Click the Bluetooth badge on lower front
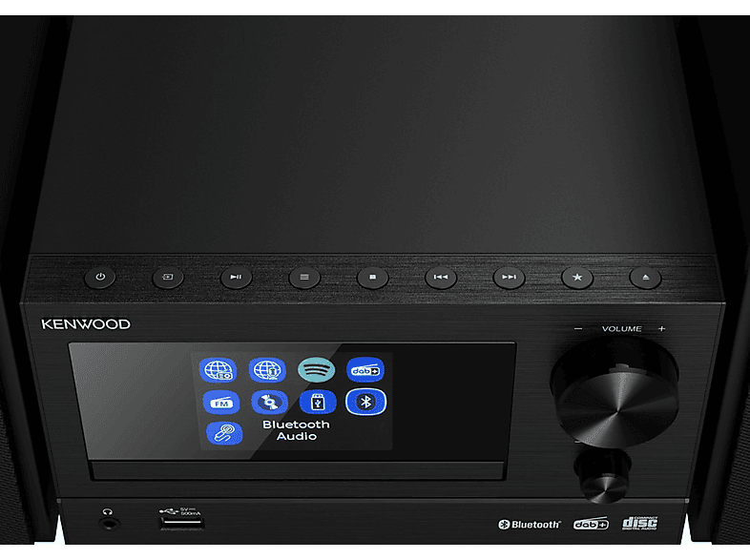This screenshot has width=750, height=560. (529, 525)
